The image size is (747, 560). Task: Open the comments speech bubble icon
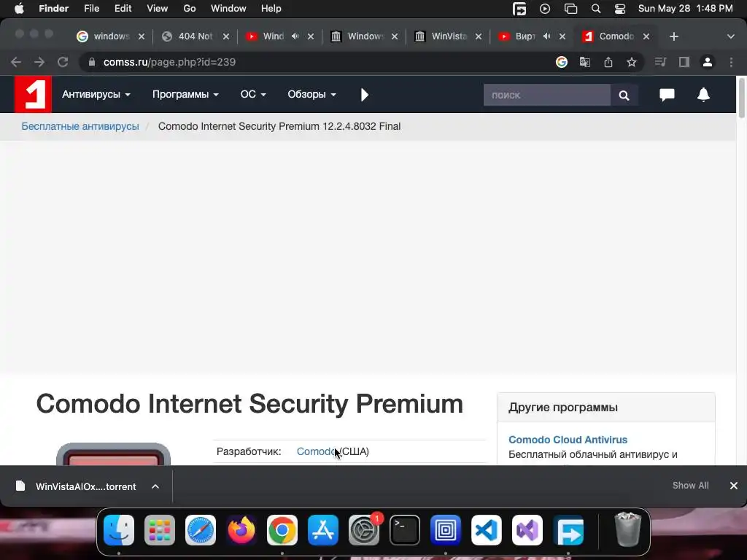667,95
